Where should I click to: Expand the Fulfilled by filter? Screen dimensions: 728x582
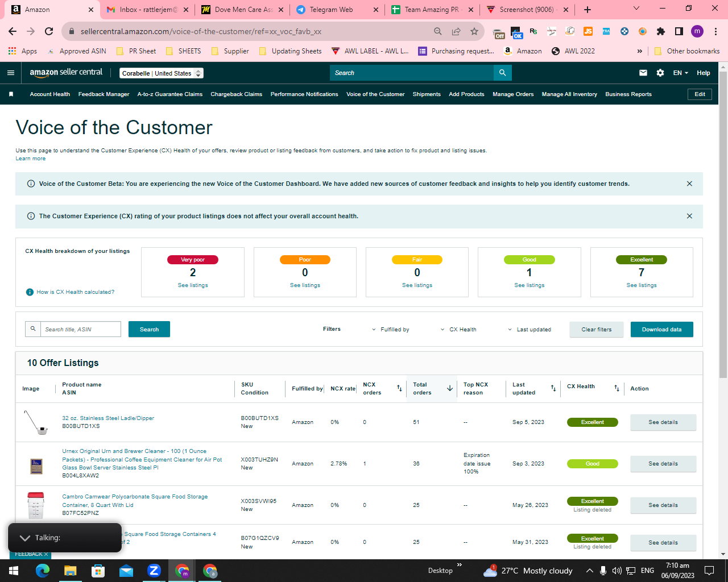click(391, 330)
